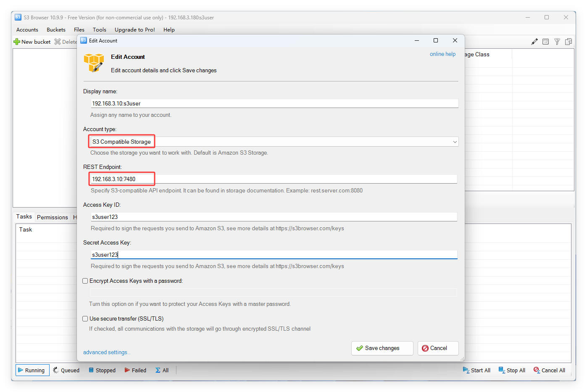Click the pencil edit icon in main toolbar
587x392 pixels.
[534, 42]
